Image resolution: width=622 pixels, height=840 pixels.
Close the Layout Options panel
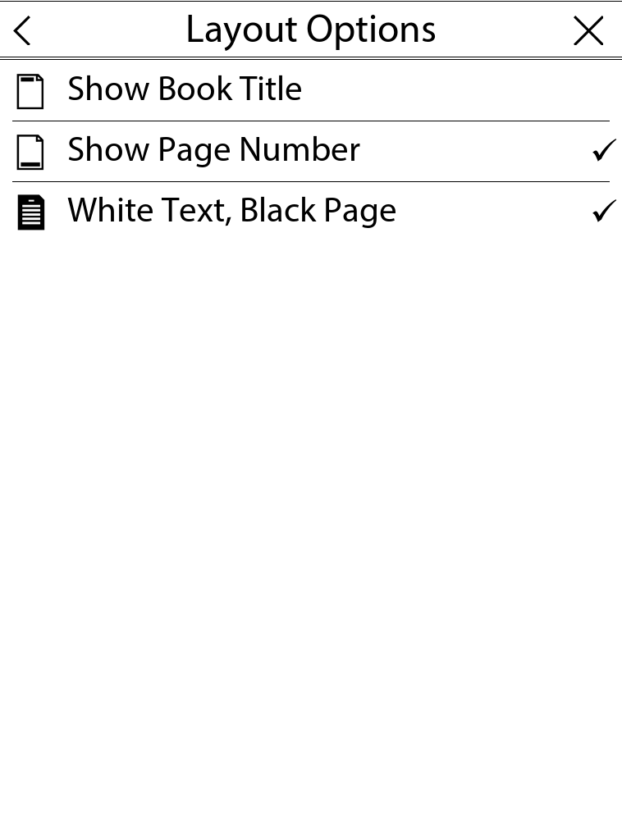tap(588, 31)
